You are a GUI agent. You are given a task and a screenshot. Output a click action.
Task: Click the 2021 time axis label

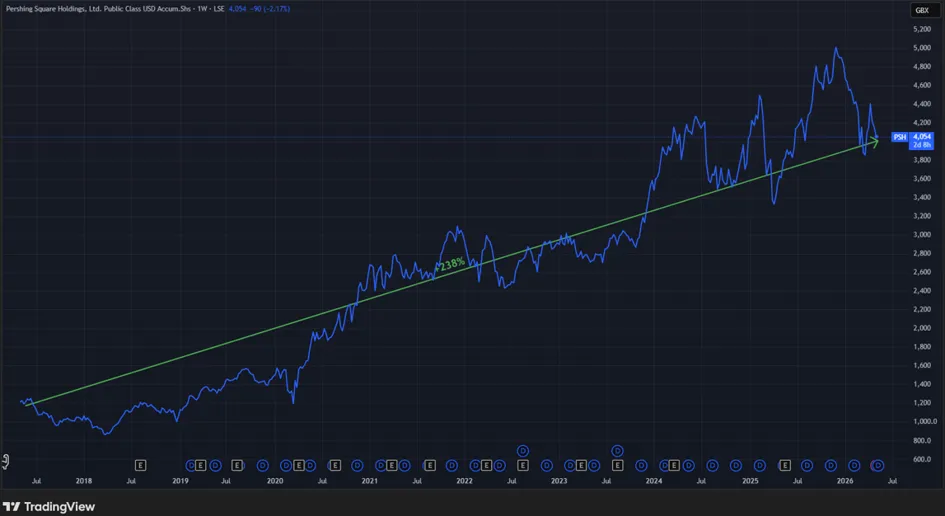369,481
